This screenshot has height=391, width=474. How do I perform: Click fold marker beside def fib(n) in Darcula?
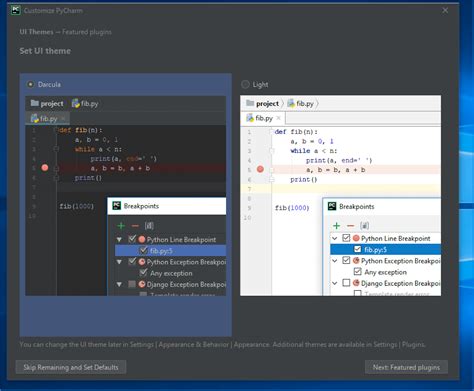pyautogui.click(x=56, y=130)
